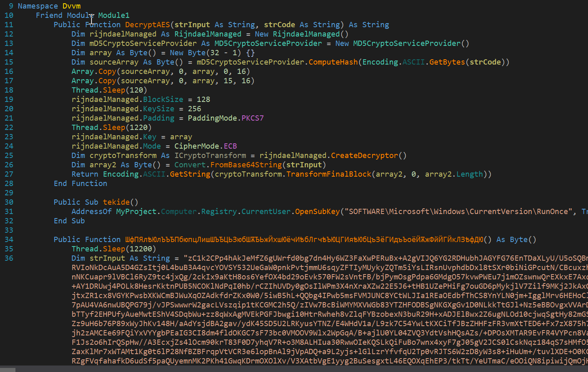This screenshot has height=372, width=588.
Task: Place cursor on "Thread.Sleep(12200)" statement
Action: tap(114, 249)
